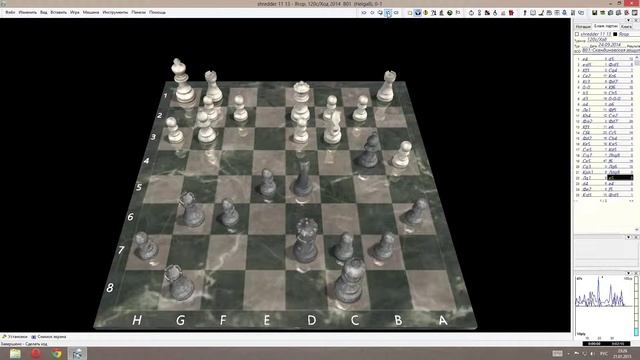640x360 pixels.
Task: Open the Панели menu
Action: click(138, 12)
